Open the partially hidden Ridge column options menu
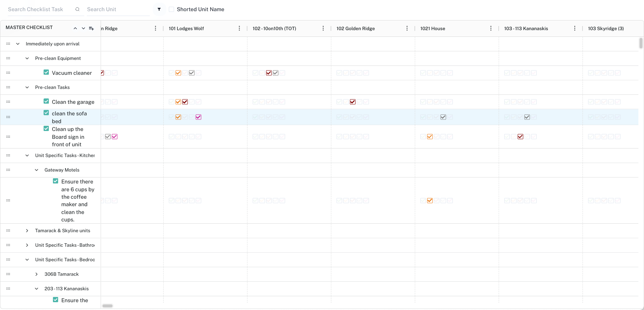Image resolution: width=644 pixels, height=310 pixels. click(155, 28)
